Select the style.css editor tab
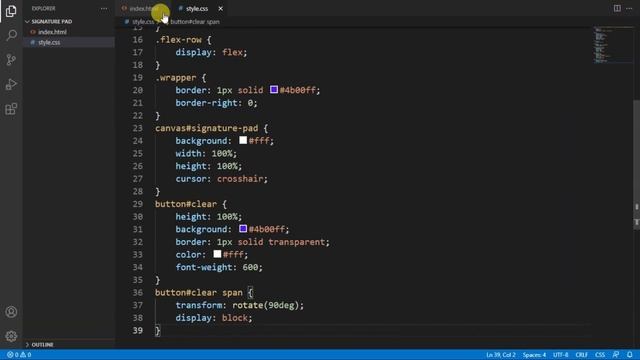 tap(197, 9)
